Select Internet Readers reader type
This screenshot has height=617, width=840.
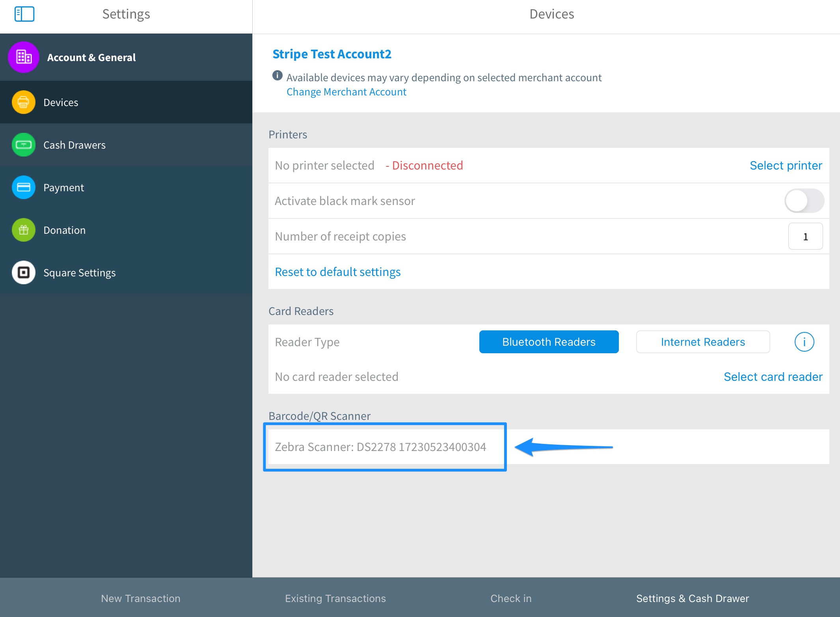click(703, 342)
